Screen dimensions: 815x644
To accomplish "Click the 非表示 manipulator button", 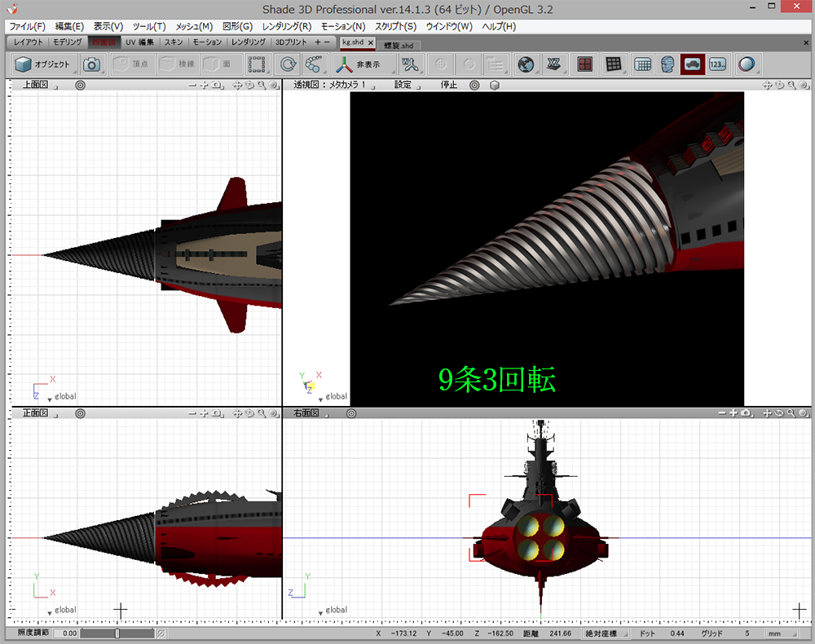I will tap(368, 64).
